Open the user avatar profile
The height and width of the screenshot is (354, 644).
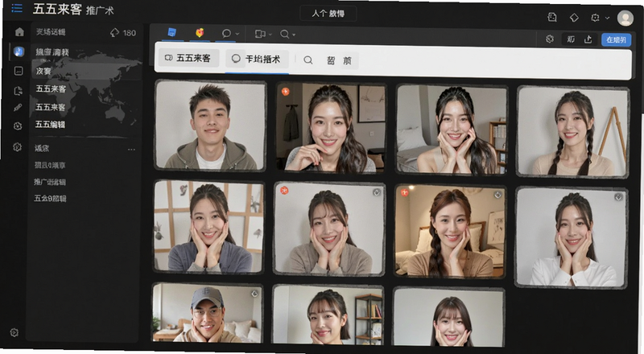625,18
